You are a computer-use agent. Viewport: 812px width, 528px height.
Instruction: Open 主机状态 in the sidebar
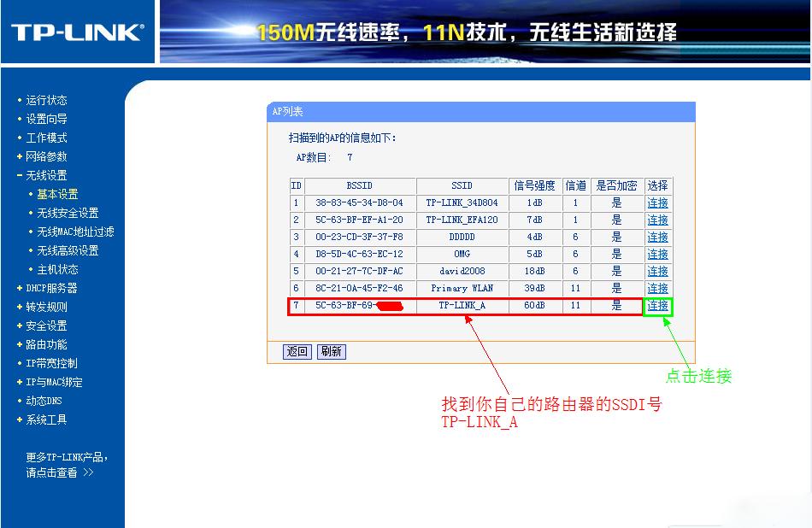tap(58, 269)
